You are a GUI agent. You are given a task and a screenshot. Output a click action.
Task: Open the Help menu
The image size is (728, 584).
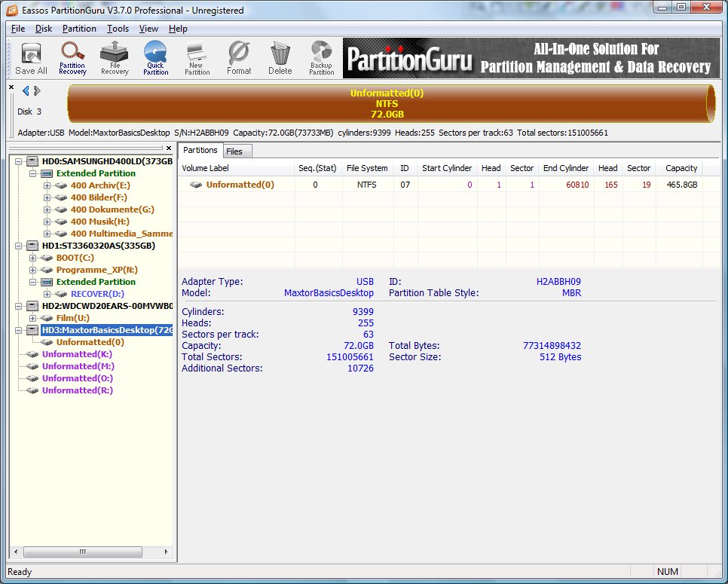pos(178,29)
